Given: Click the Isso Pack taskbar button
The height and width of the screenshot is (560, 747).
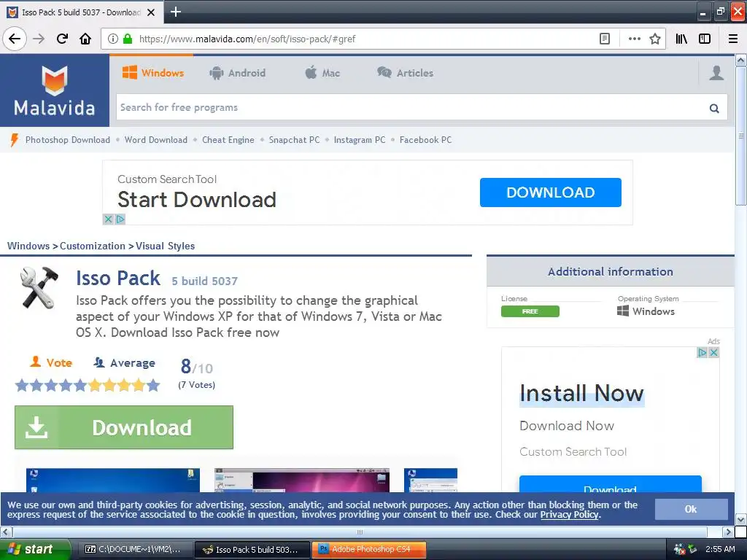Looking at the screenshot, I should click(252, 549).
